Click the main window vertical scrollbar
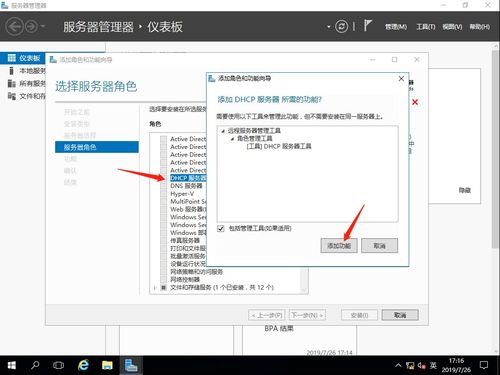 (495, 148)
